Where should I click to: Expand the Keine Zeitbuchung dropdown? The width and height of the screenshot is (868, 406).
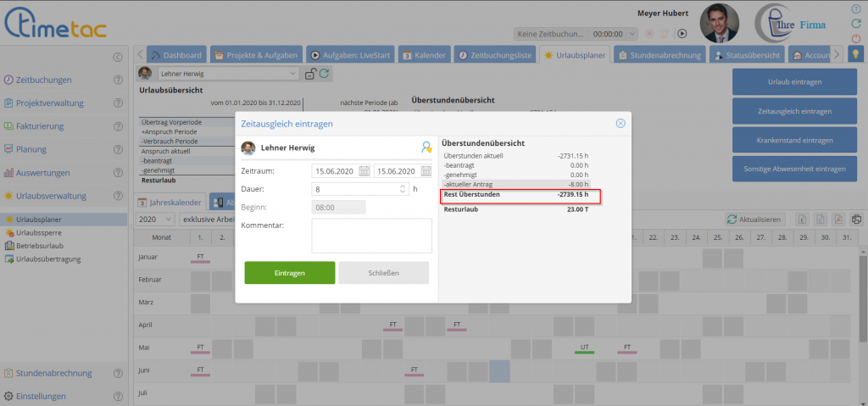point(631,33)
